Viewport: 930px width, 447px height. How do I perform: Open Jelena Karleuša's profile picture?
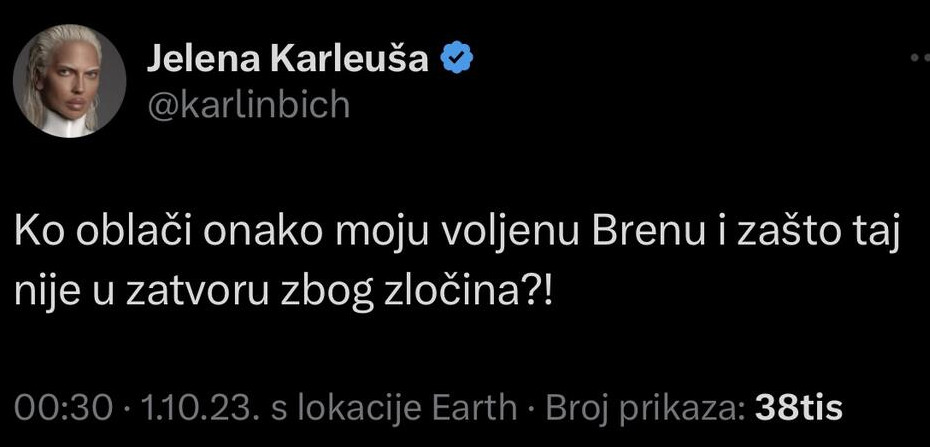coord(69,81)
